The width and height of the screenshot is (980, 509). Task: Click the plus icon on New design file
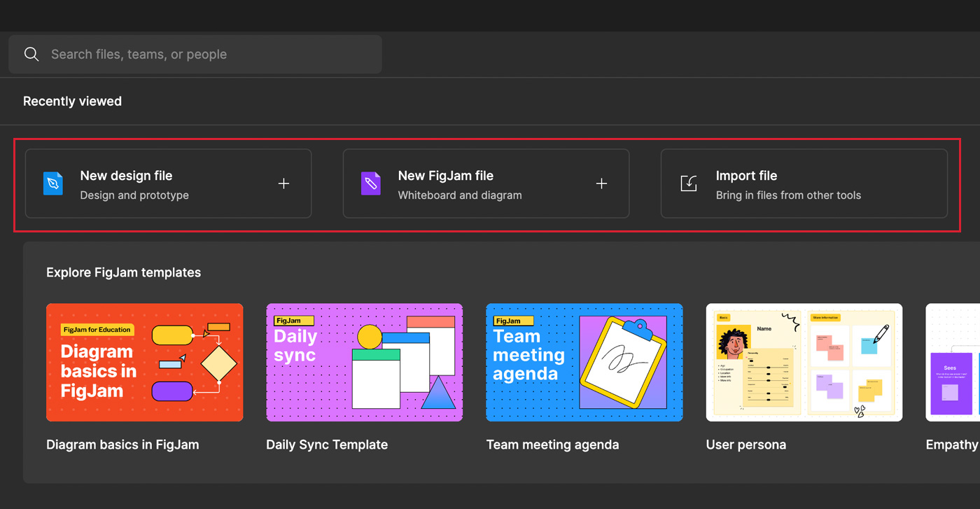click(x=283, y=183)
